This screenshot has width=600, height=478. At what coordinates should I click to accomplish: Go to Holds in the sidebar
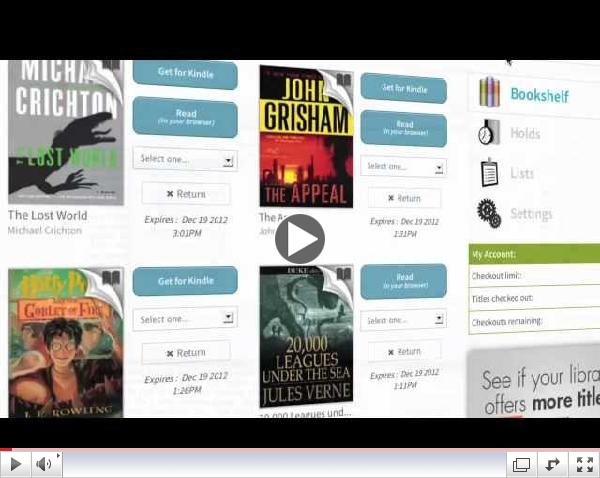pos(525,134)
